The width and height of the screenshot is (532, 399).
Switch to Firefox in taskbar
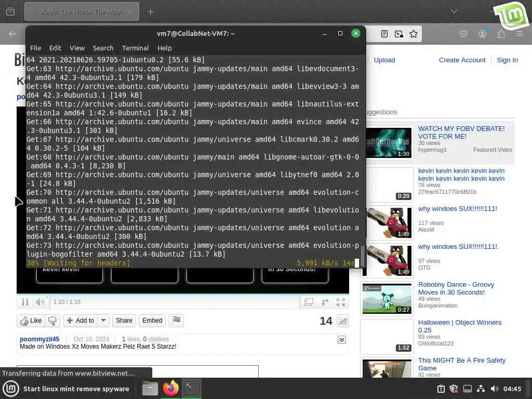click(x=170, y=389)
